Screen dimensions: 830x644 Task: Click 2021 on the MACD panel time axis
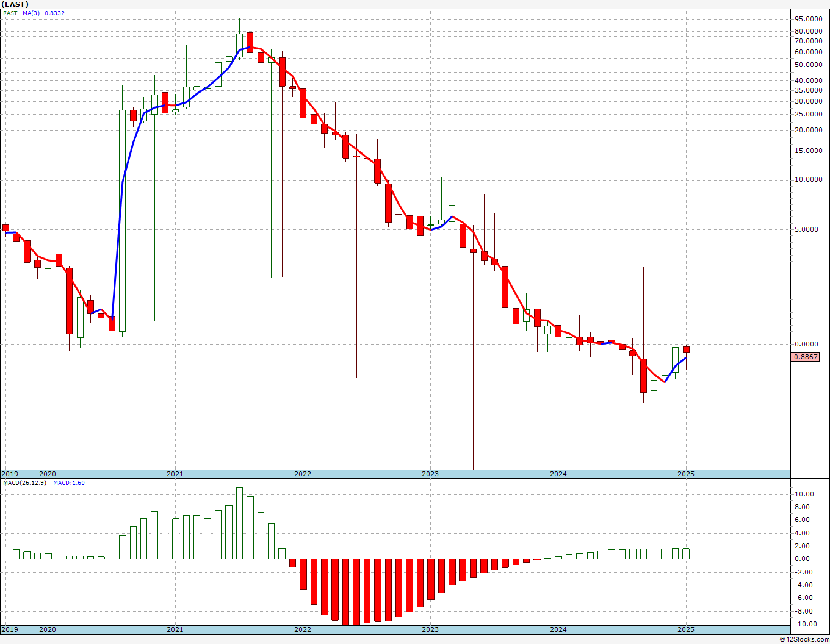pos(175,629)
